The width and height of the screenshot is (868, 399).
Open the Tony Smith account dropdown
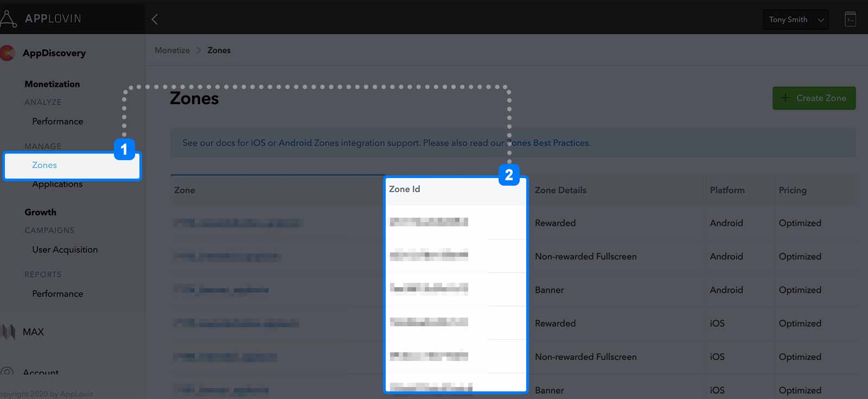(795, 20)
